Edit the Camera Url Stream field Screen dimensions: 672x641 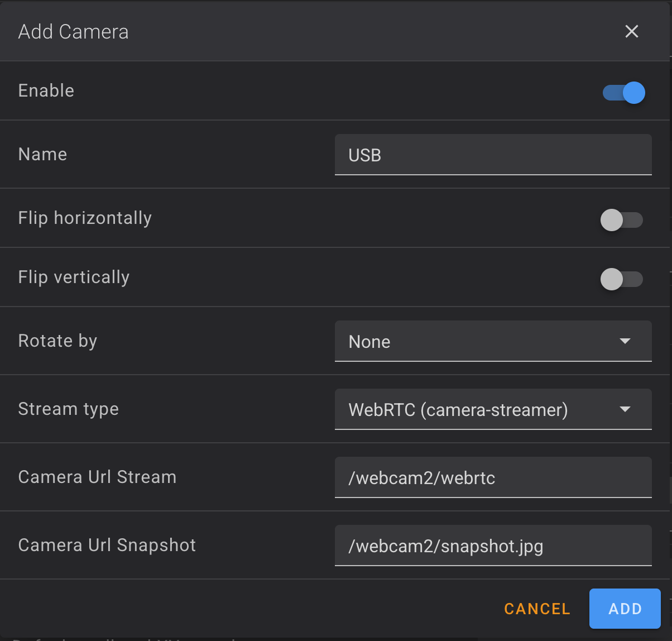493,477
